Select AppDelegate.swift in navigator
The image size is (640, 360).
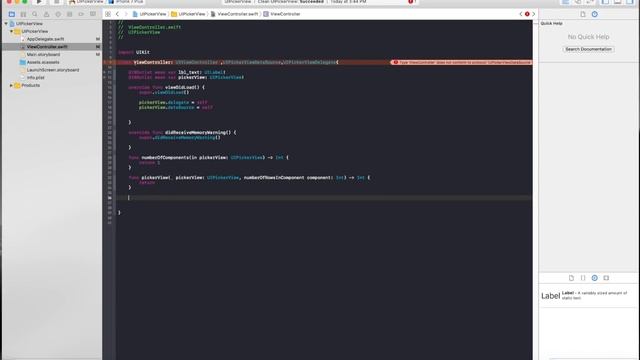point(46,39)
